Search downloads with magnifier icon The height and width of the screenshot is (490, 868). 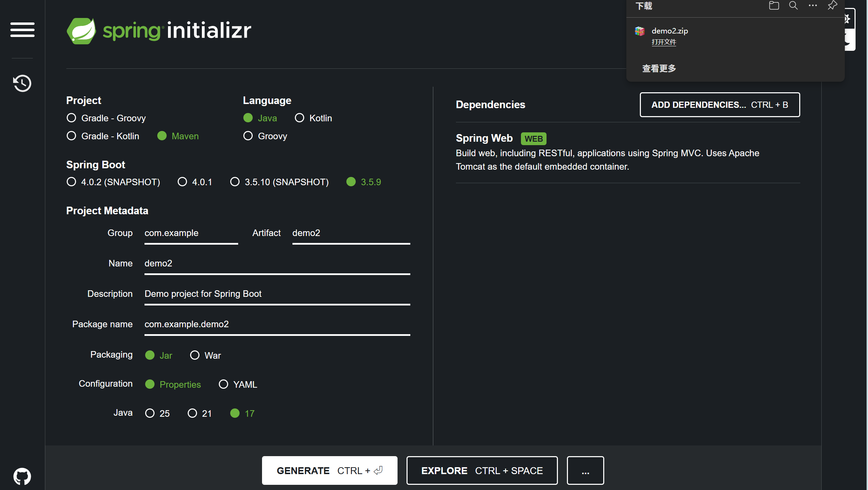[x=793, y=6]
